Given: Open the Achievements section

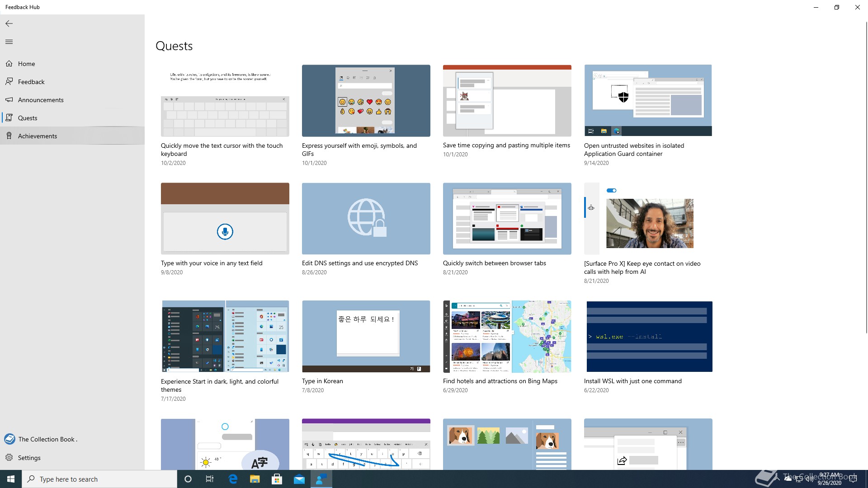Looking at the screenshot, I should click(x=72, y=136).
